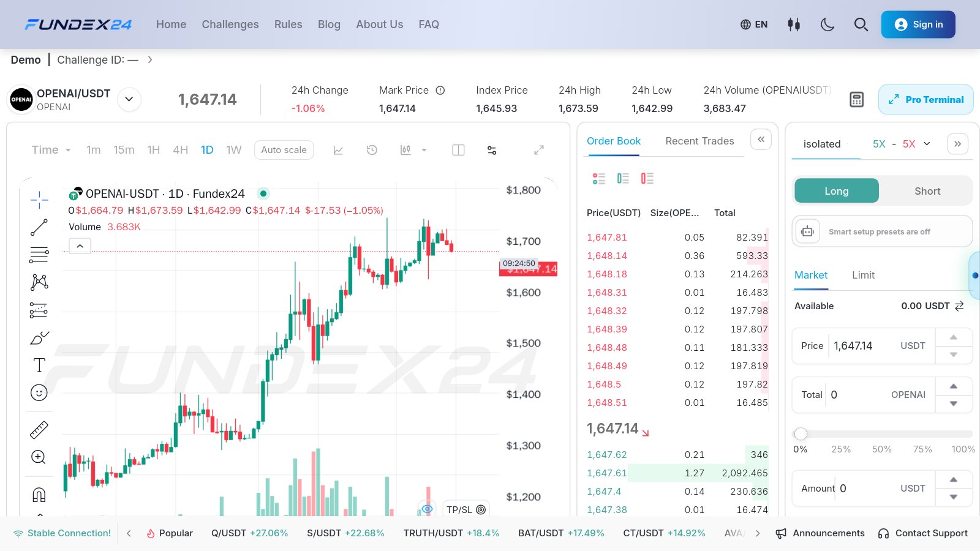This screenshot has width=980, height=551.
Task: Open the candlestick settings icon in header
Action: coord(794,24)
